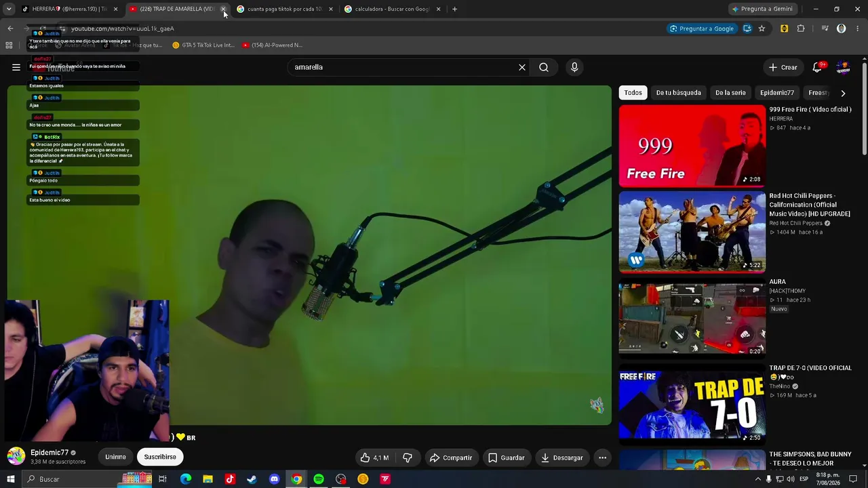Viewport: 868px width, 488px height.
Task: Click 'Preguntar a Google' lens button
Action: click(x=701, y=28)
